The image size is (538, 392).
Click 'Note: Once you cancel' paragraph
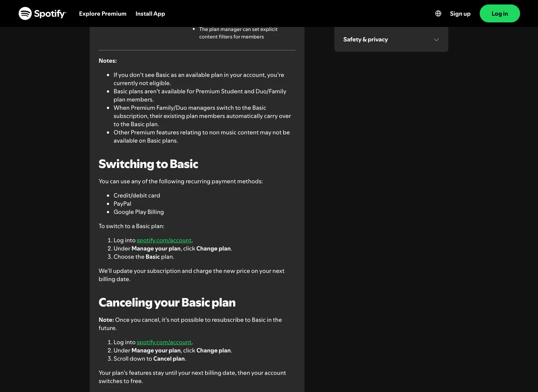(x=190, y=324)
